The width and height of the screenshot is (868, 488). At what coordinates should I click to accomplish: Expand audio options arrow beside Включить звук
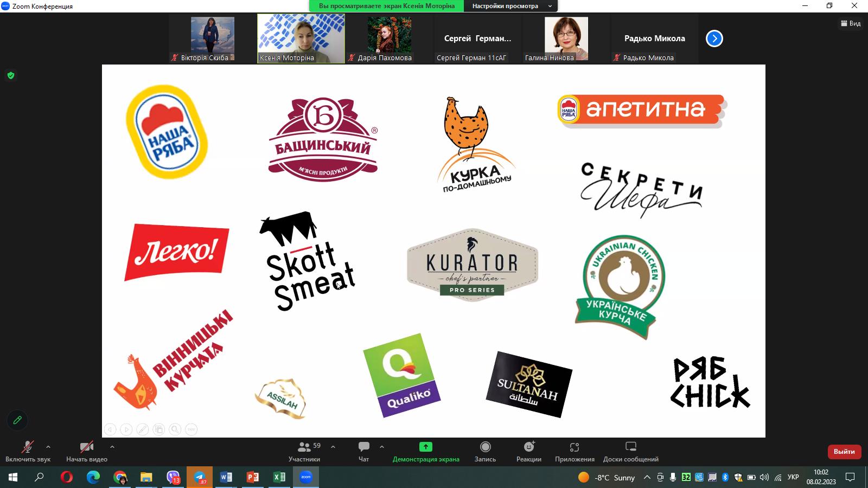point(48,447)
